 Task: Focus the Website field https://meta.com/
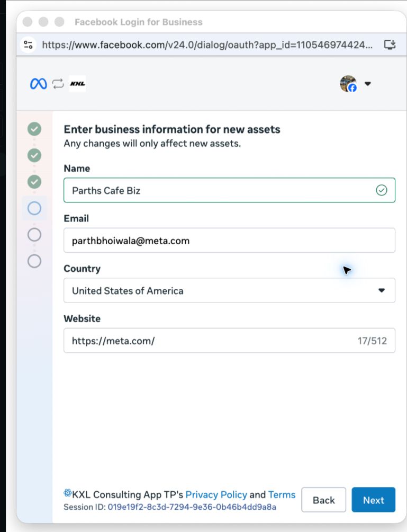click(229, 340)
